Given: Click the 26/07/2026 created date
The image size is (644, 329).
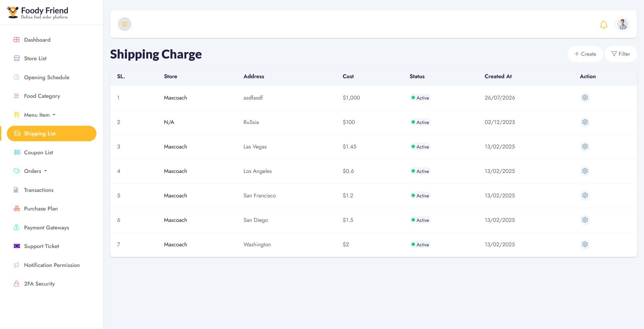Looking at the screenshot, I should [500, 98].
